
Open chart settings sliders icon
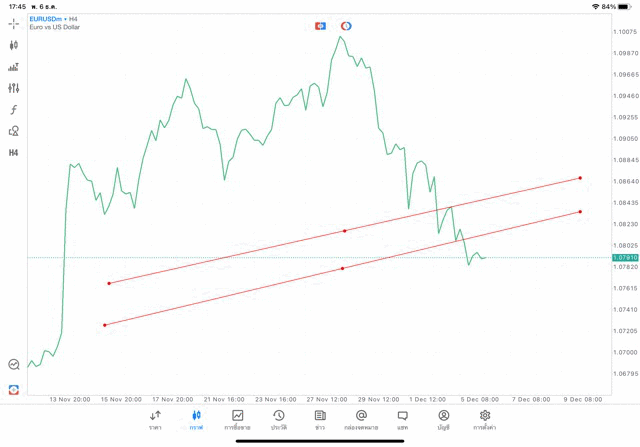coord(14,88)
